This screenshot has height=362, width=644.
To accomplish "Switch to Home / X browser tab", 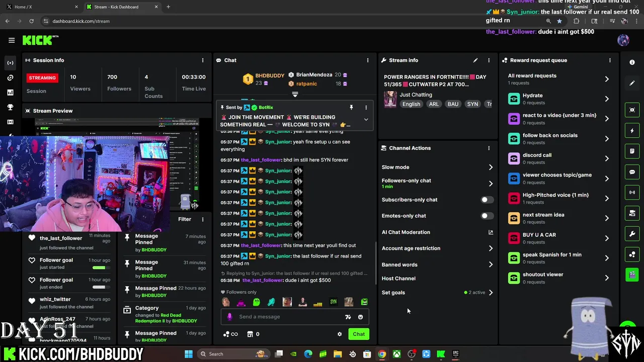I will click(x=41, y=7).
